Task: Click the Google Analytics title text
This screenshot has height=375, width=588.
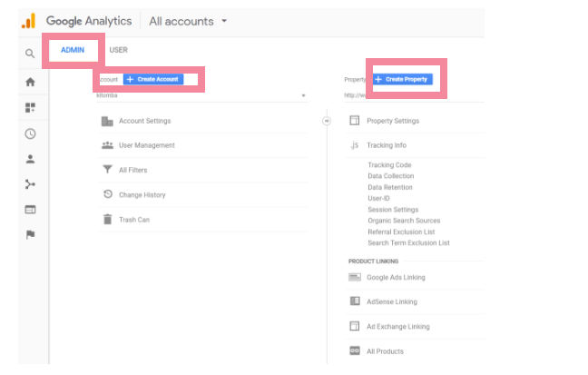Action: click(x=89, y=21)
